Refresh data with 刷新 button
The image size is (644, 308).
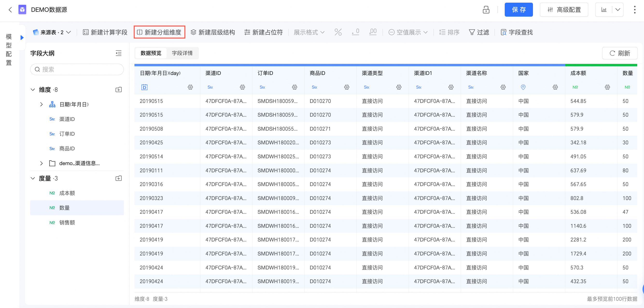(x=619, y=53)
